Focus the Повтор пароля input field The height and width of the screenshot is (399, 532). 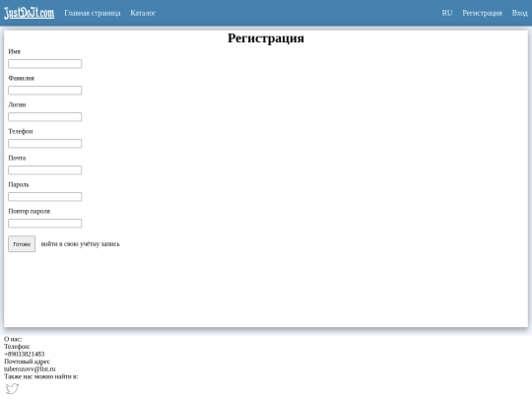point(44,224)
